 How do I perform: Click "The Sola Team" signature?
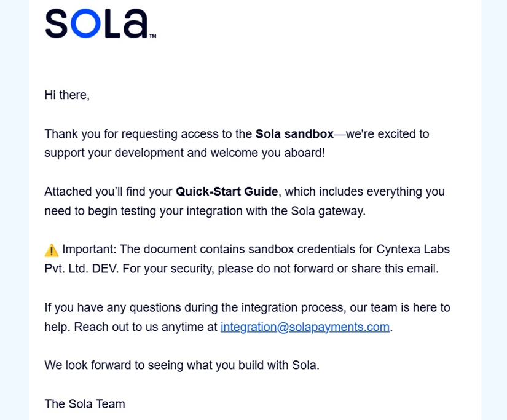85,404
